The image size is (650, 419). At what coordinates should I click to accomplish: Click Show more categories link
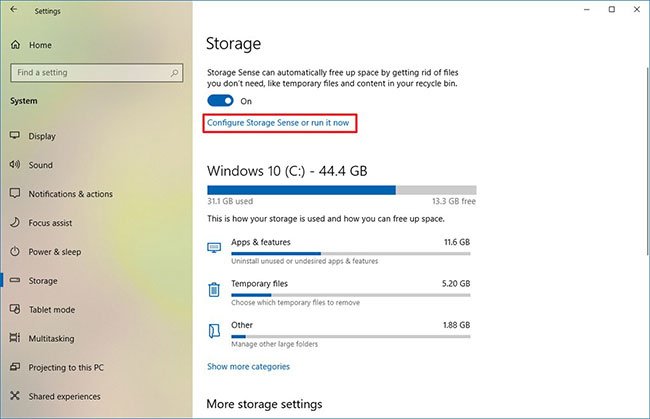coord(248,367)
